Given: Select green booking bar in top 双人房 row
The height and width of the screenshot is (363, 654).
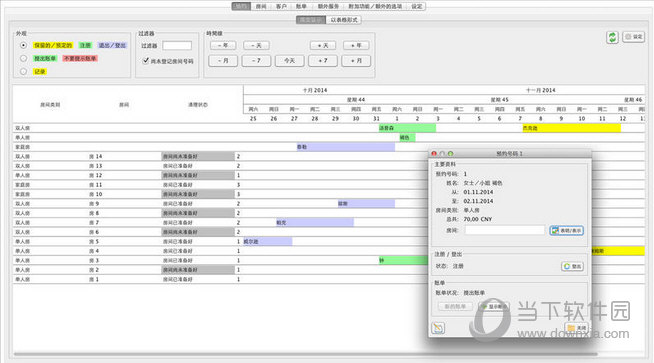Looking at the screenshot, I should click(x=407, y=128).
